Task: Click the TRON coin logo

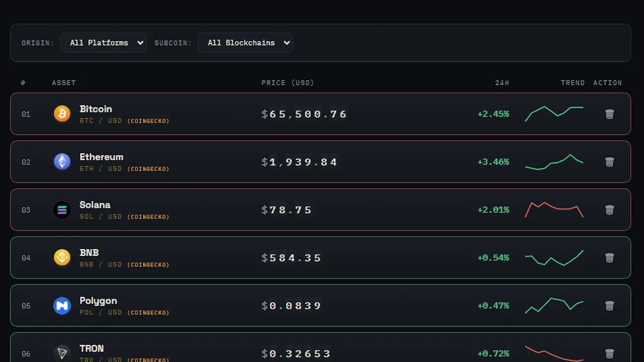Action: tap(62, 353)
